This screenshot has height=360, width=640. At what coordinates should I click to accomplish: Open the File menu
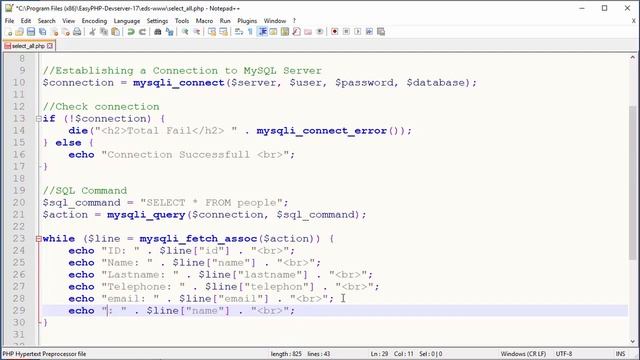(x=9, y=21)
